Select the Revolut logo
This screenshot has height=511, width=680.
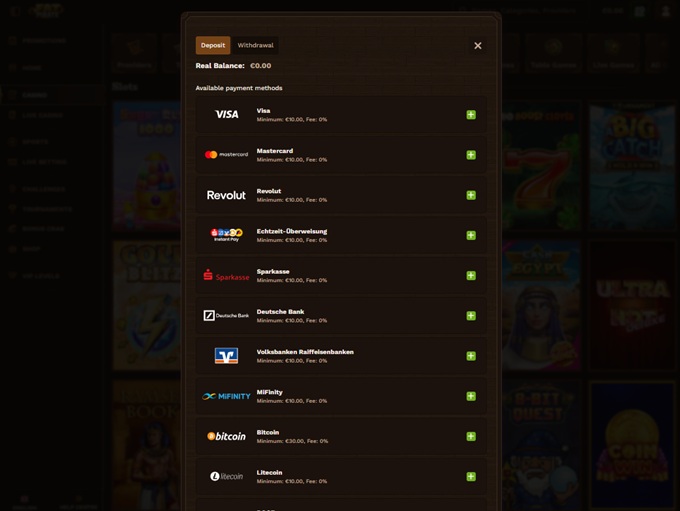(226, 195)
